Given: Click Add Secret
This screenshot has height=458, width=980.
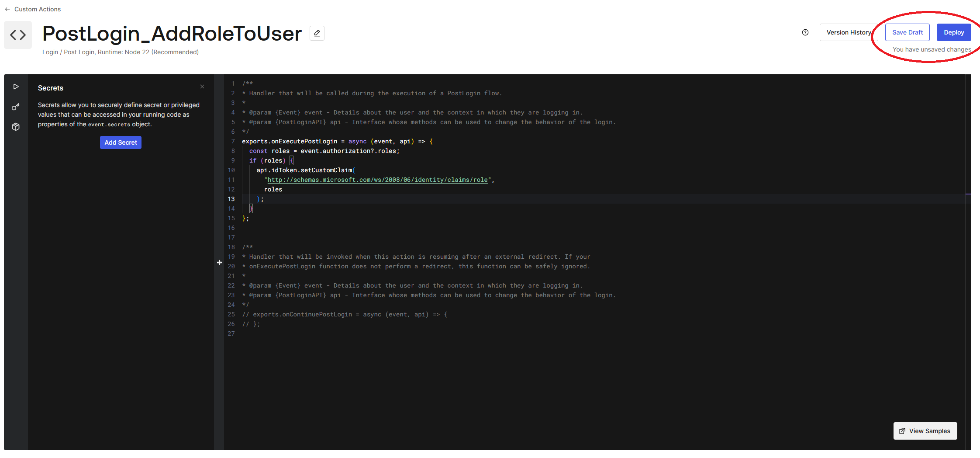Looking at the screenshot, I should click(121, 142).
